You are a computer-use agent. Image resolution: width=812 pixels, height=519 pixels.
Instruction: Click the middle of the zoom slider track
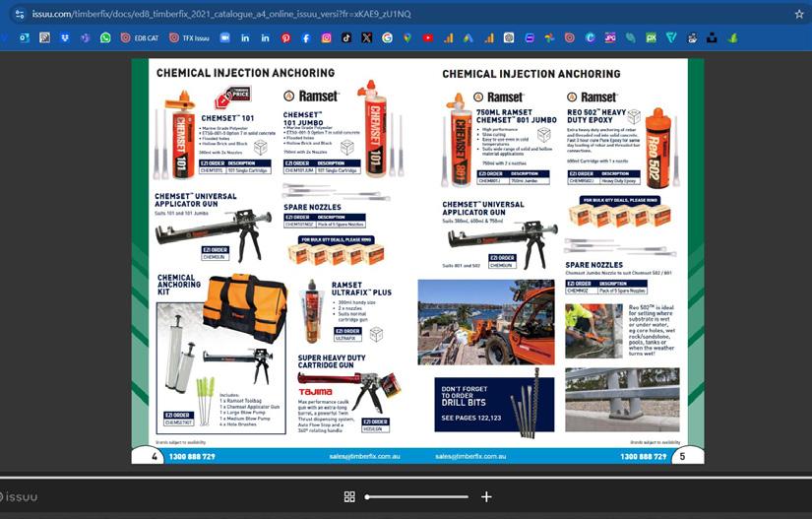point(417,496)
